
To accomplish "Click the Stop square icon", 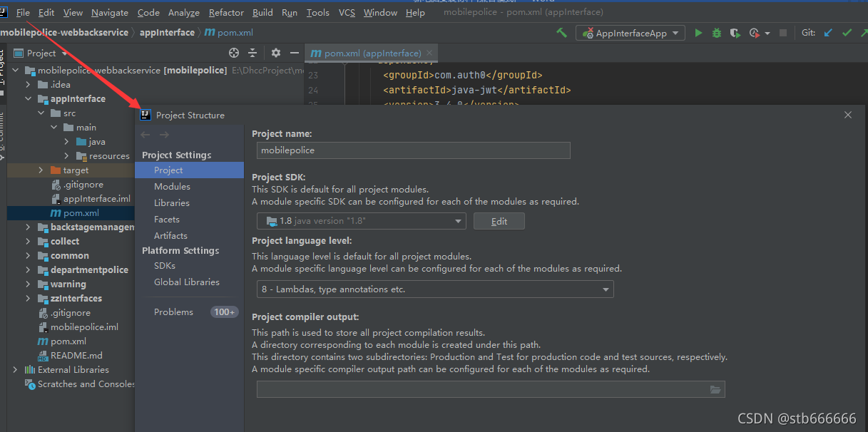I will tap(783, 33).
